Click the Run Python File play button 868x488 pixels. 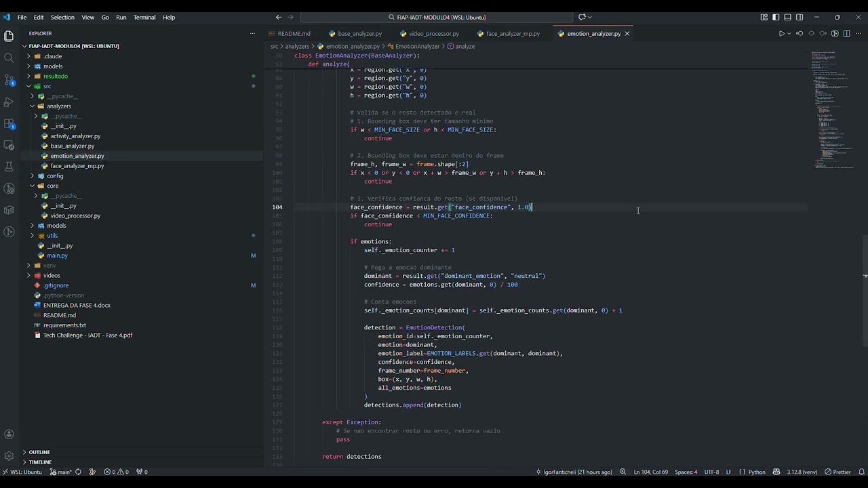[x=781, y=33]
